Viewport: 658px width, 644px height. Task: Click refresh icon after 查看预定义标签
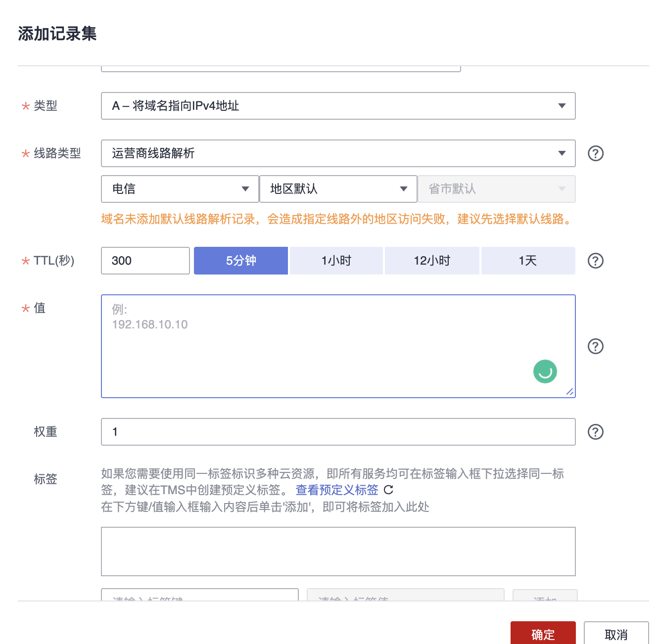[x=389, y=490]
